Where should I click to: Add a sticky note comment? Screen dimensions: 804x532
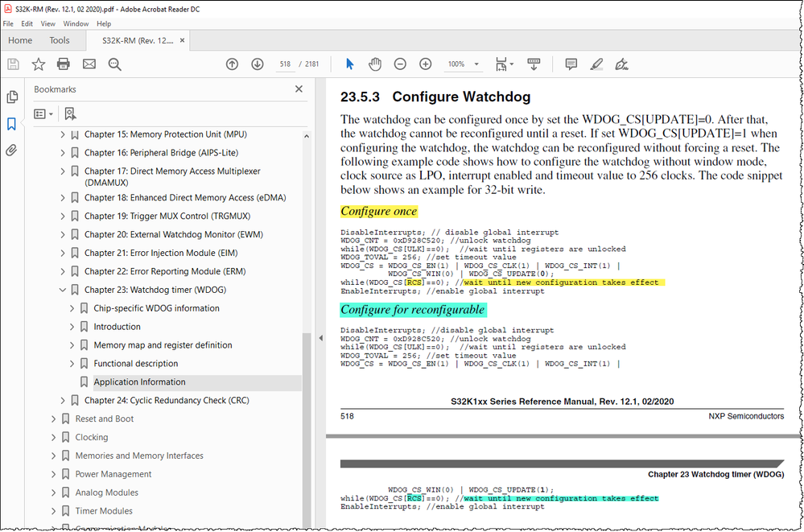pyautogui.click(x=571, y=64)
